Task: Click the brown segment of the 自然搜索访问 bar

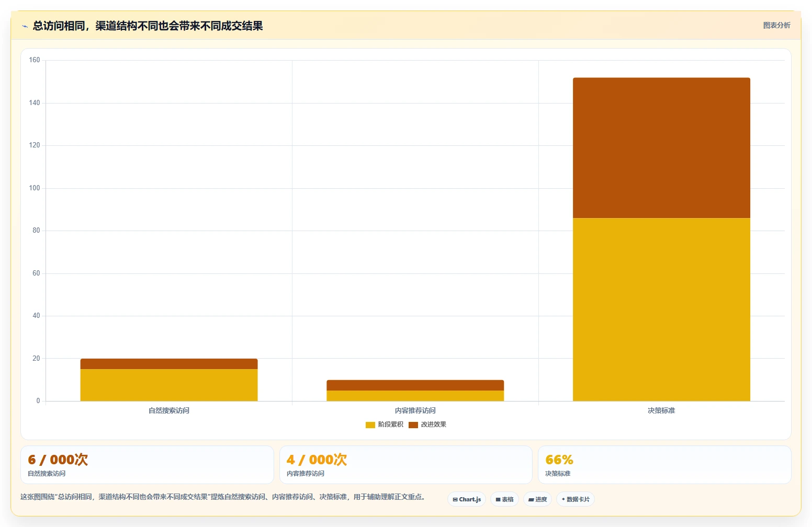Action: tap(169, 364)
